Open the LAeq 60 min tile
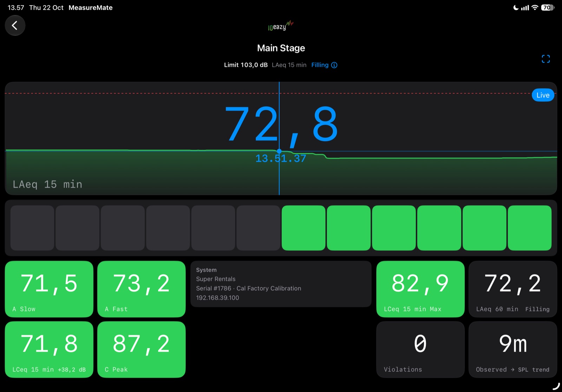562x392 pixels. pyautogui.click(x=513, y=289)
